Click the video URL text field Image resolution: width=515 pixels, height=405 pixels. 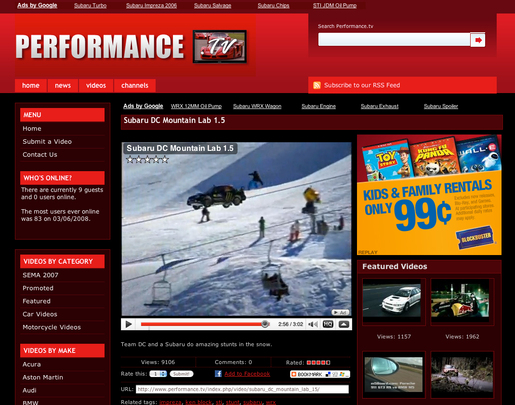(242, 389)
